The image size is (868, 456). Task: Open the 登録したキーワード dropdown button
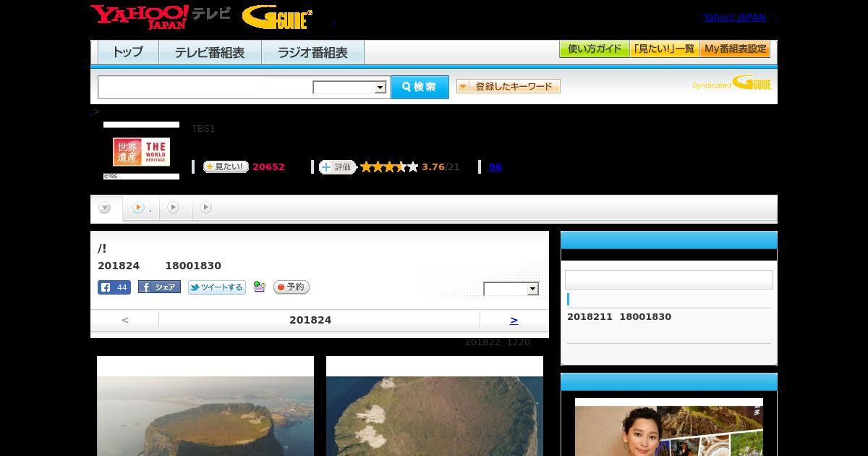(x=509, y=86)
